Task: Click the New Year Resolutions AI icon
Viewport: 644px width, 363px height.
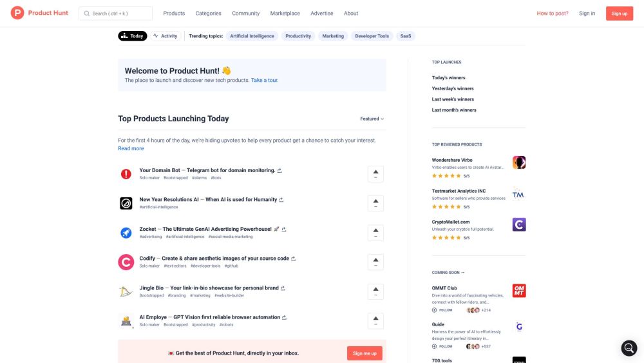Action: point(126,203)
